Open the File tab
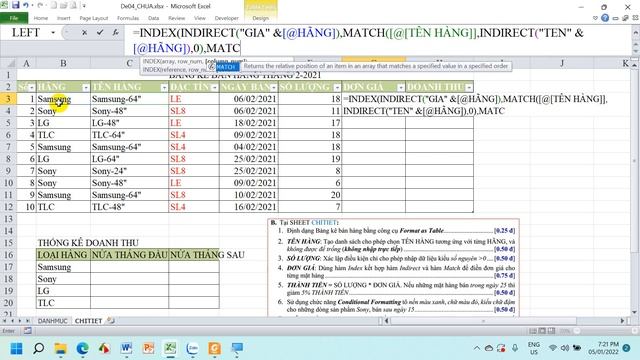Screen dimensions: 640x360 [14, 18]
